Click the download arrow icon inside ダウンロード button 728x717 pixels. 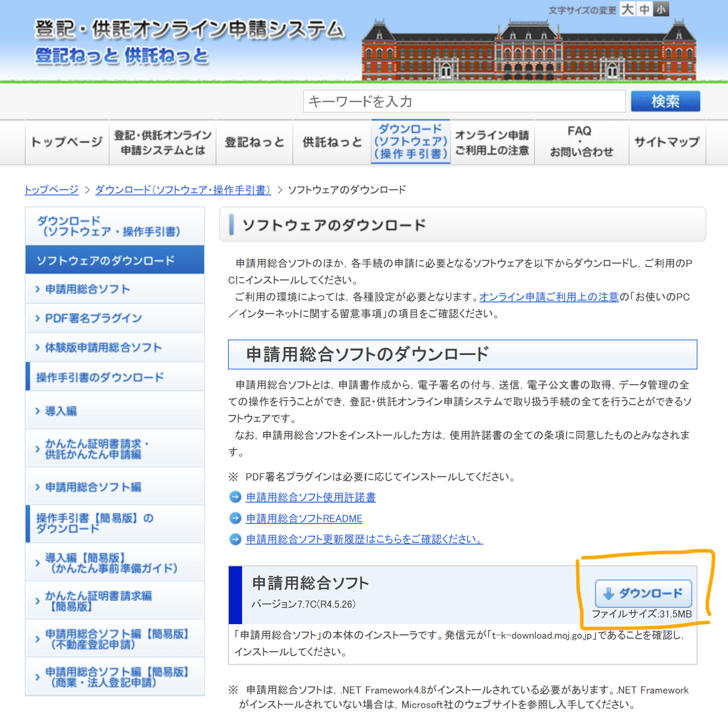(x=609, y=593)
